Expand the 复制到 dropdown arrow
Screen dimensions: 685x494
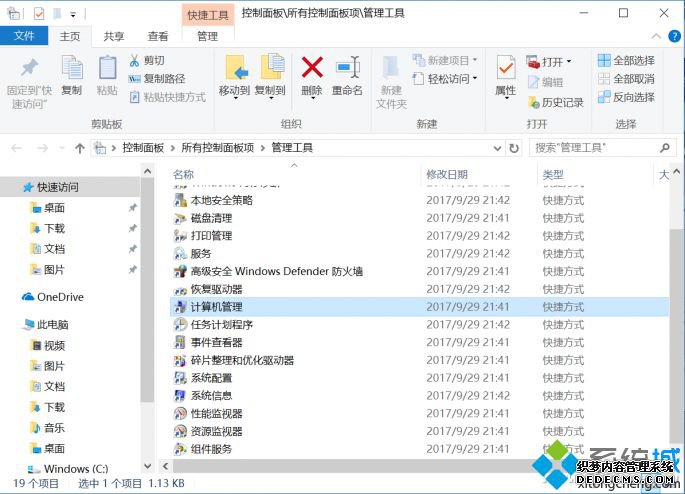[271, 99]
